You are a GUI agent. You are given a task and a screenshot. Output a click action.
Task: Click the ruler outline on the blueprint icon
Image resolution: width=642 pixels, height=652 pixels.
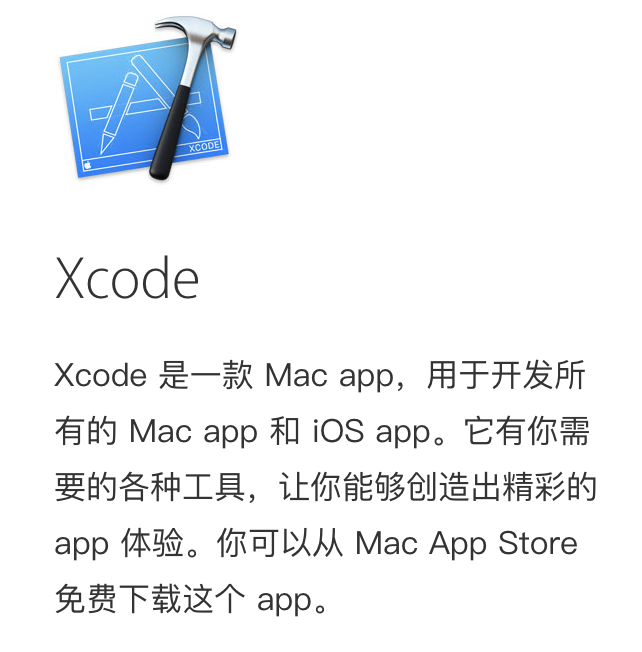tap(146, 106)
